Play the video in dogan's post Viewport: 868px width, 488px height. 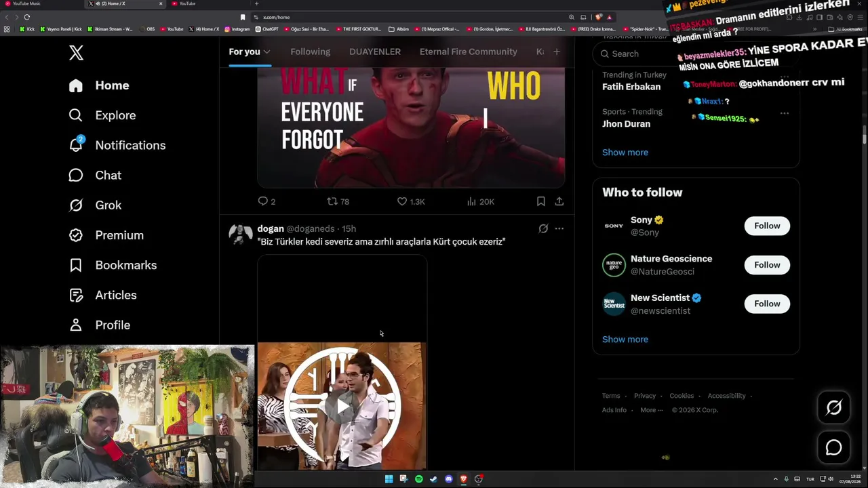click(x=342, y=406)
